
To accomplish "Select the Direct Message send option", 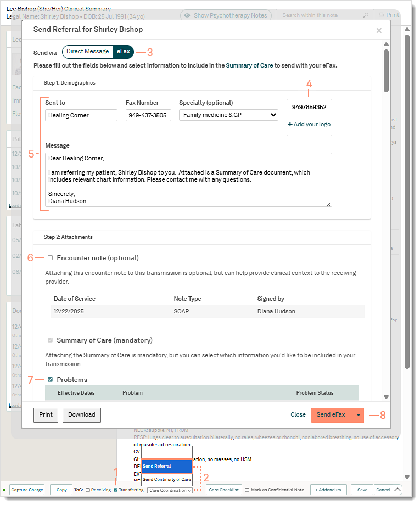I will click(88, 52).
